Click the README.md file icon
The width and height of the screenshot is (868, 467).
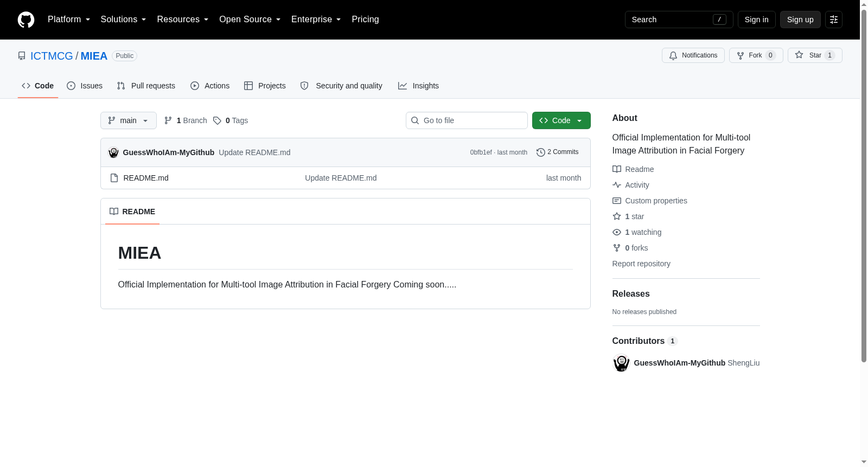(114, 178)
